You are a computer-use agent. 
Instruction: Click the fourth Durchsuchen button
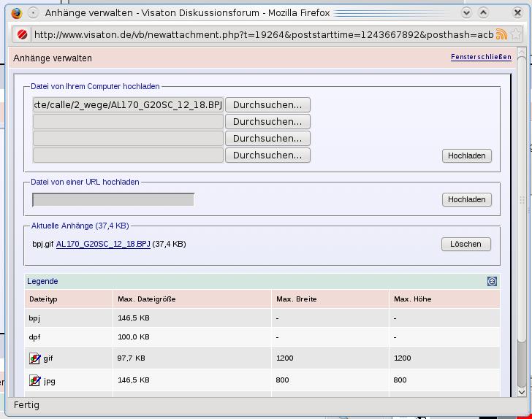pos(267,155)
